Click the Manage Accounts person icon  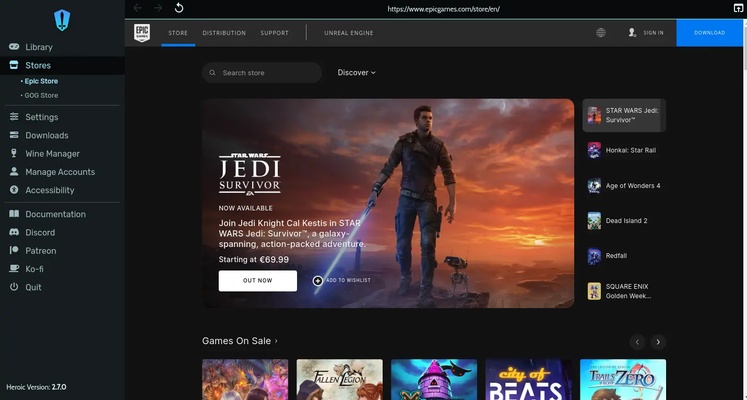point(14,171)
